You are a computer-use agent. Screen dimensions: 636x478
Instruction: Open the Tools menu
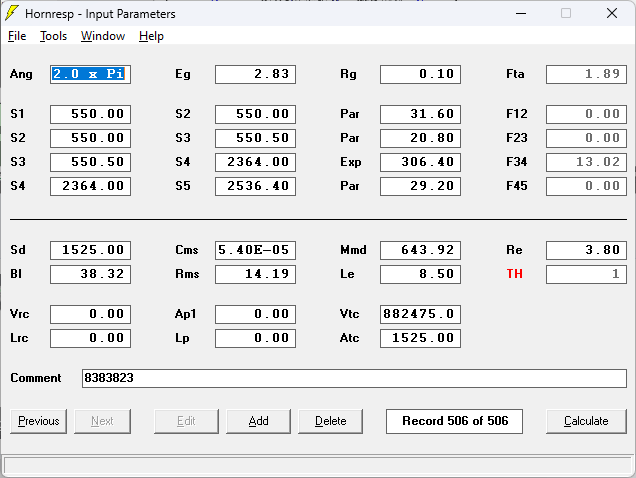tap(53, 36)
